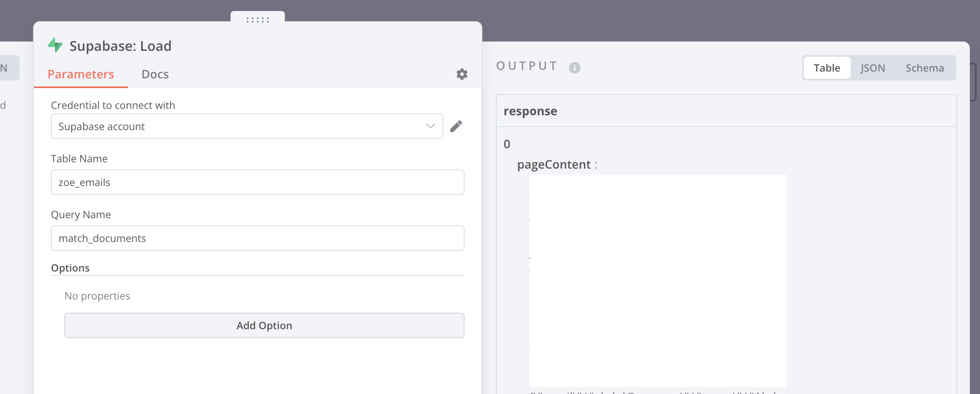
Task: Open the Docs tab
Action: [155, 74]
